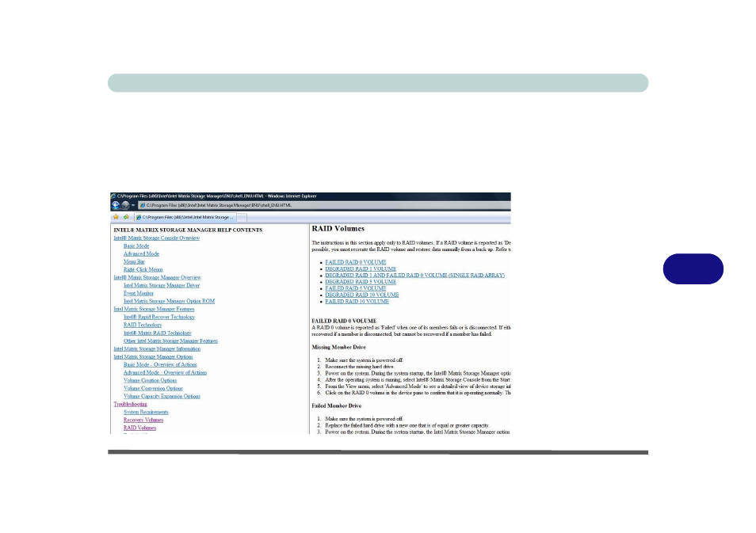The width and height of the screenshot is (756, 533).
Task: Open Intel Rapid Recover Technology link
Action: click(159, 317)
